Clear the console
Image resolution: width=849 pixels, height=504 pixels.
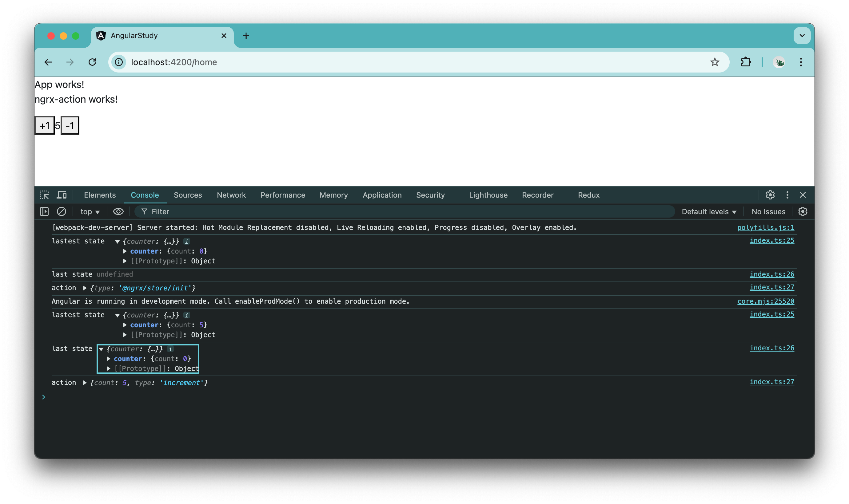click(x=62, y=211)
